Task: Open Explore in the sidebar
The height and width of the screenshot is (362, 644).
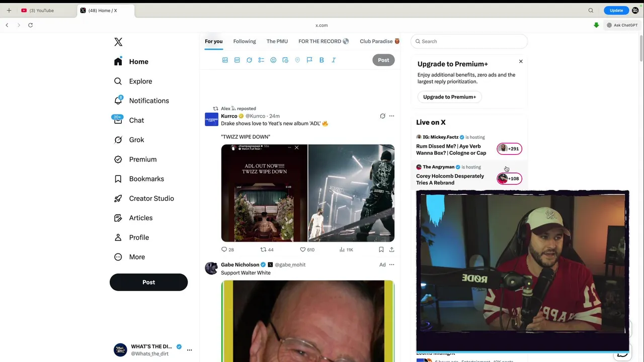Action: pyautogui.click(x=133, y=81)
